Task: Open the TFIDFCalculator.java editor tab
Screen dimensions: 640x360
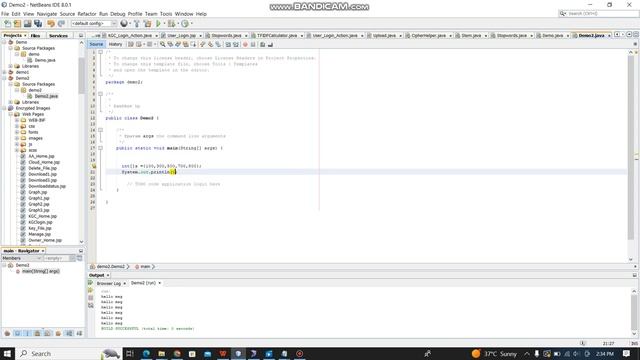Action: point(277,36)
